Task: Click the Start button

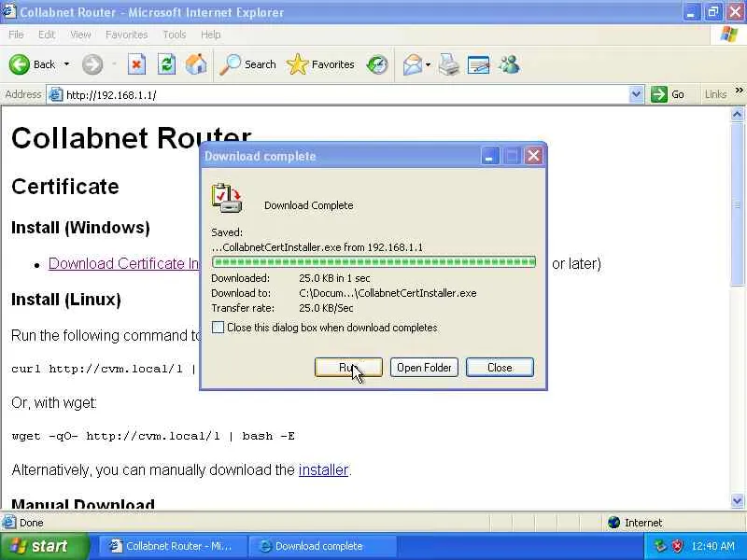Action: coord(44,546)
